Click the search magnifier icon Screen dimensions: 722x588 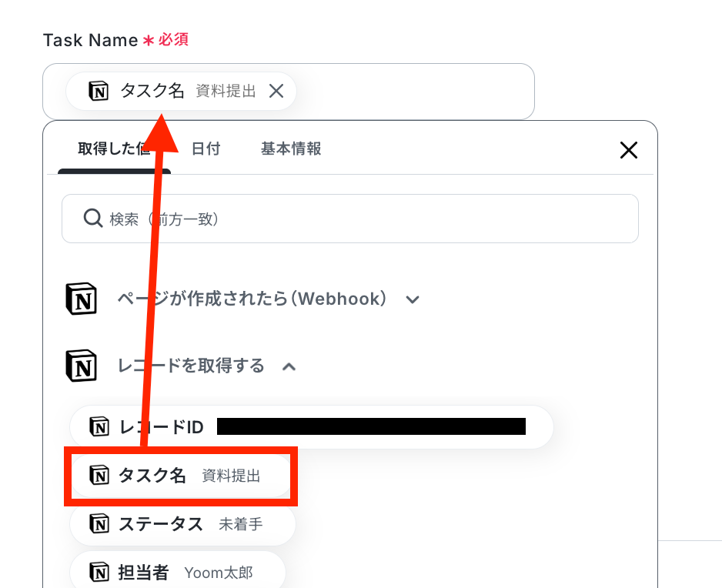93,218
